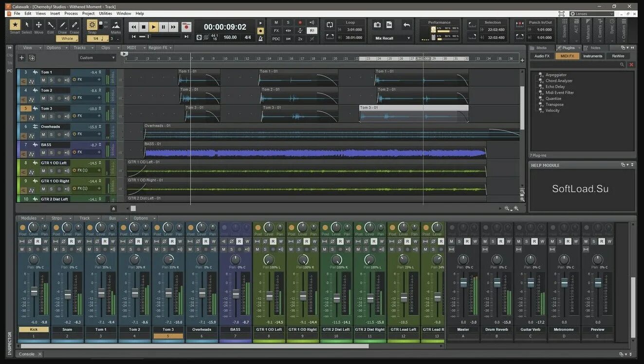The width and height of the screenshot is (644, 364).
Task: Open the Process menu
Action: (x=71, y=14)
